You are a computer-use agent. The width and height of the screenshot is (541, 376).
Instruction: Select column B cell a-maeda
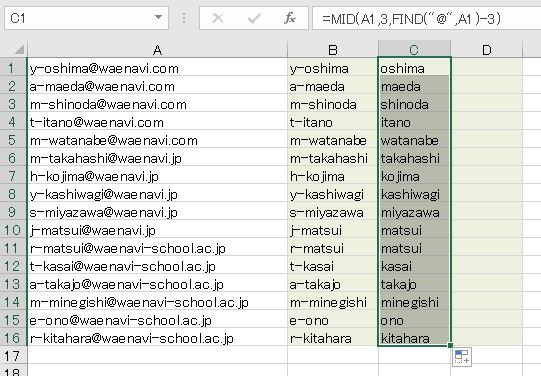tap(333, 86)
